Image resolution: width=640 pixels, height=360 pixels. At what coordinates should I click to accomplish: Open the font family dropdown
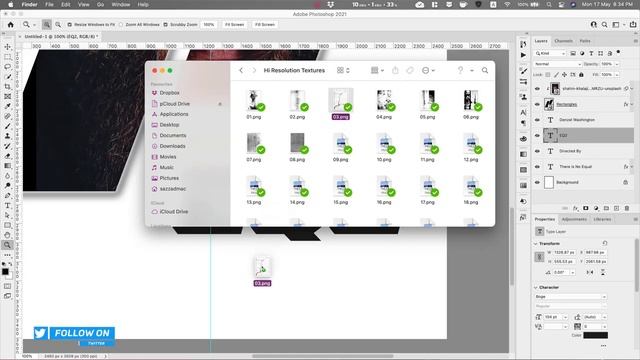tap(570, 297)
